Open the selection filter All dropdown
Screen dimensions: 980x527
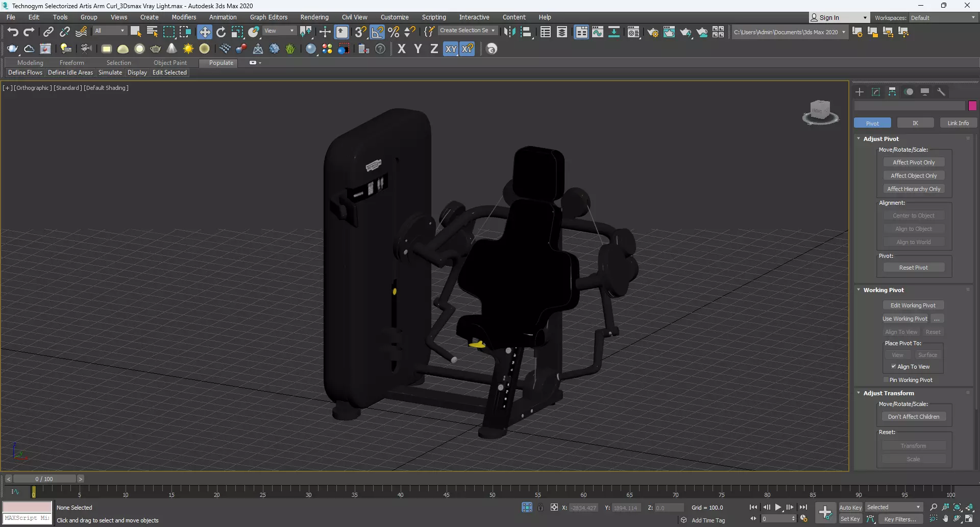[110, 31]
